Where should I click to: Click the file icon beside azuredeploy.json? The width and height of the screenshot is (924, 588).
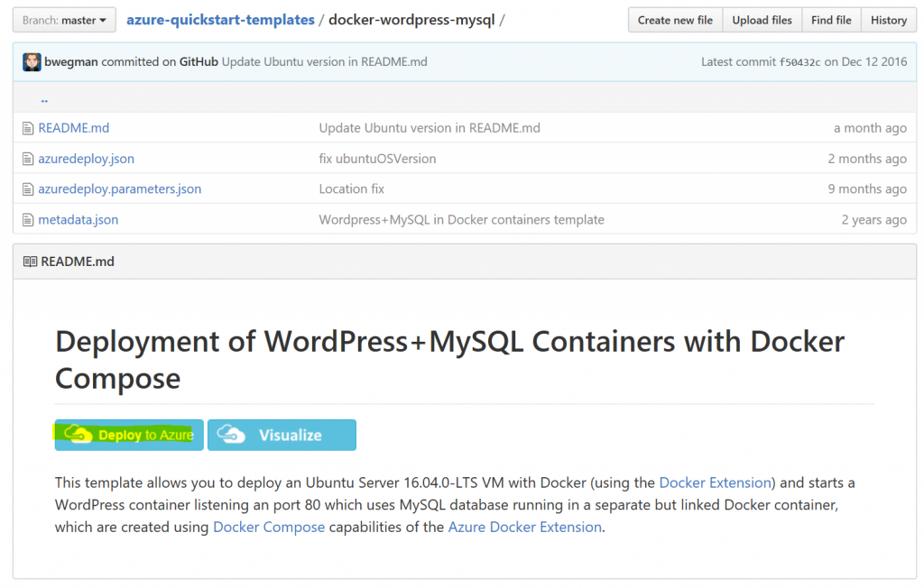28,159
